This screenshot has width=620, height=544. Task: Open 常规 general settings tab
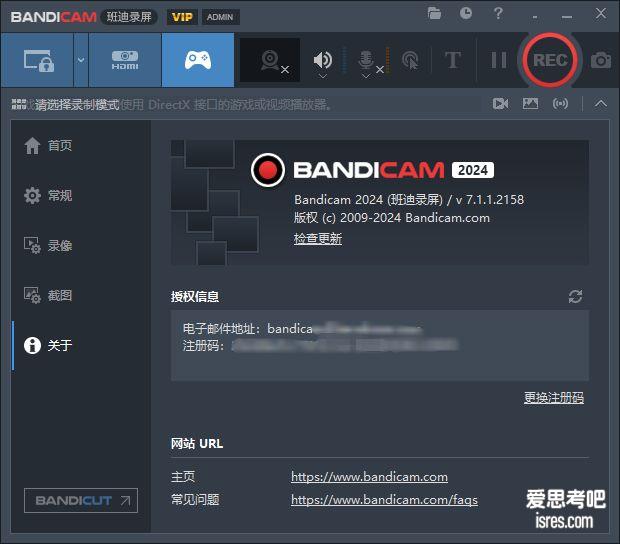point(48,195)
